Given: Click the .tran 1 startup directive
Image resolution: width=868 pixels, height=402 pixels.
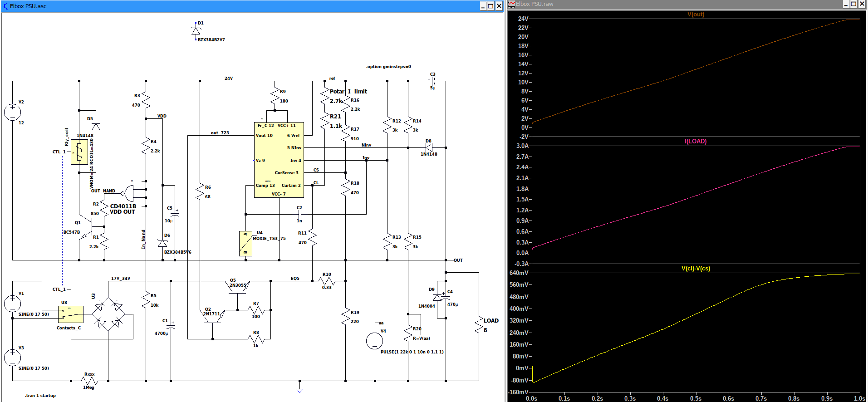Looking at the screenshot, I should [40, 396].
